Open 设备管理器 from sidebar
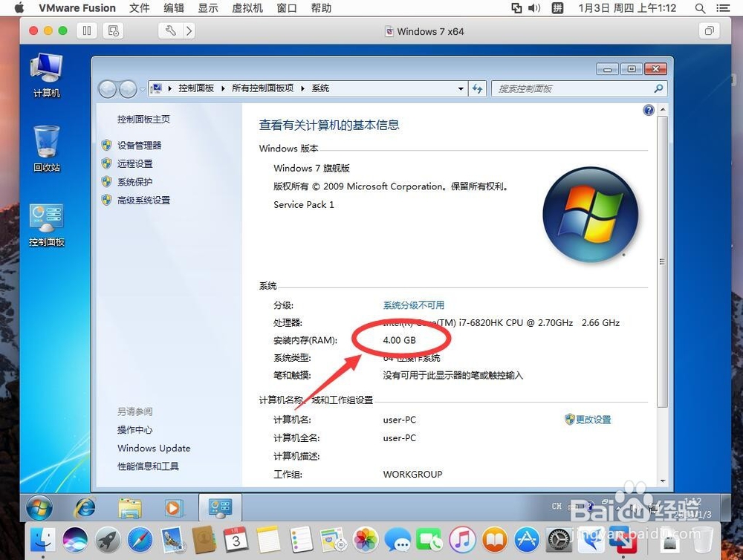Viewport: 743px width, 560px height. click(x=140, y=146)
